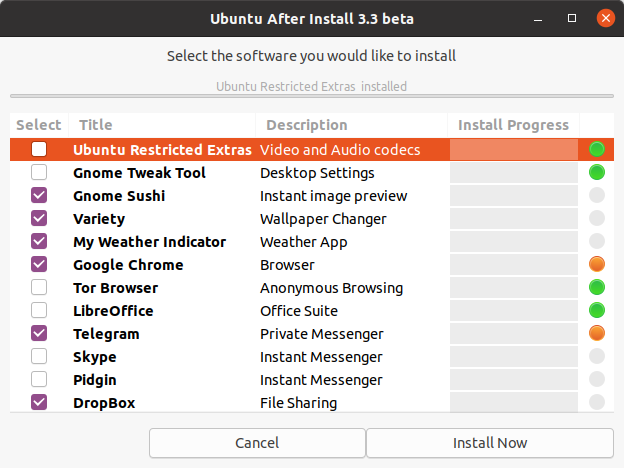This screenshot has height=468, width=624.
Task: Click the My Weather Indicator title
Action: (150, 242)
